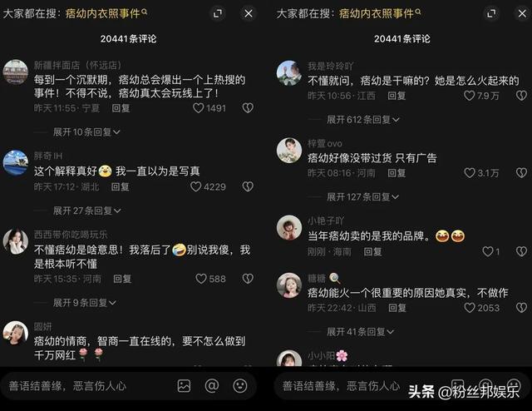Expand 展开27条回复 under 胖奇IH comment

86,210
